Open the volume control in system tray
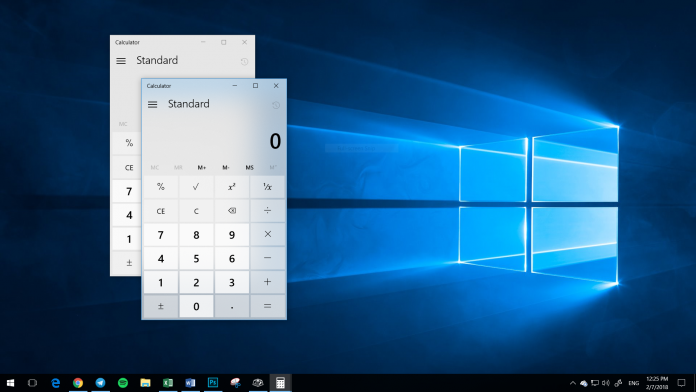 (605, 383)
